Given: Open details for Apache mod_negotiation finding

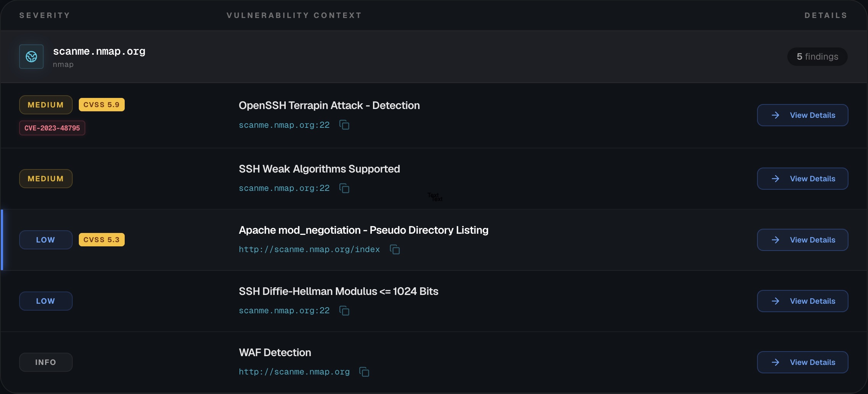Looking at the screenshot, I should (x=802, y=240).
